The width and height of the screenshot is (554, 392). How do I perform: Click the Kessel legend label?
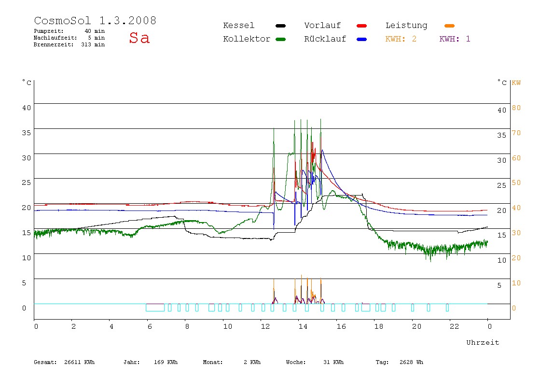tap(238, 26)
